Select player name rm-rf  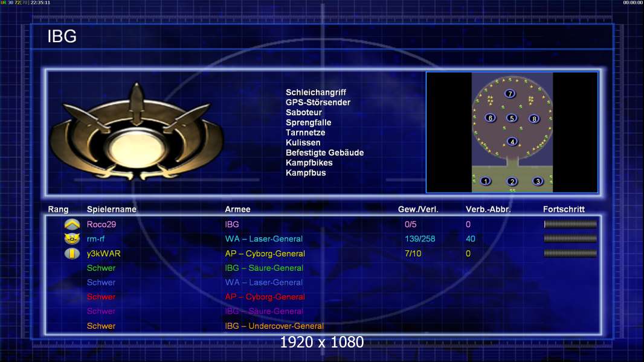(x=95, y=238)
